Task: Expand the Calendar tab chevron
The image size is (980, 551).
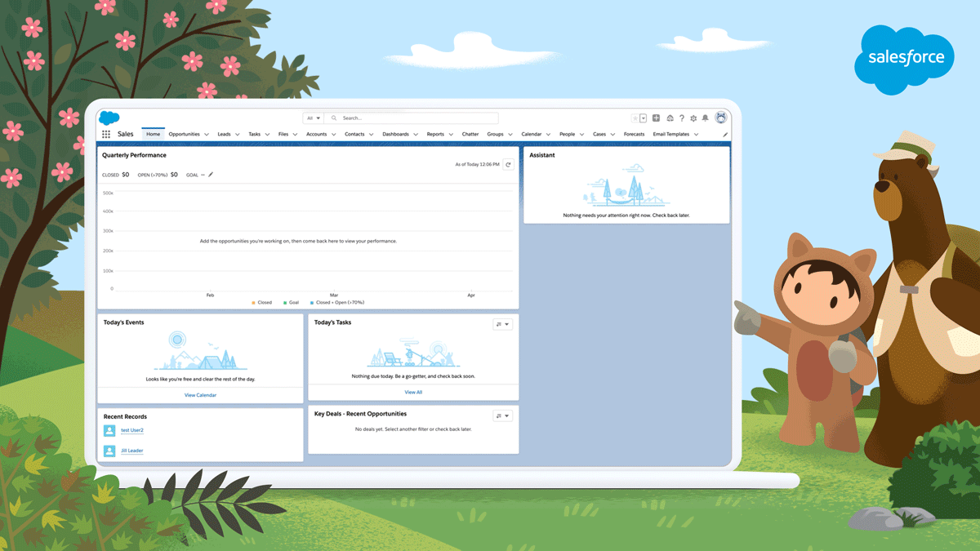Action: point(548,135)
